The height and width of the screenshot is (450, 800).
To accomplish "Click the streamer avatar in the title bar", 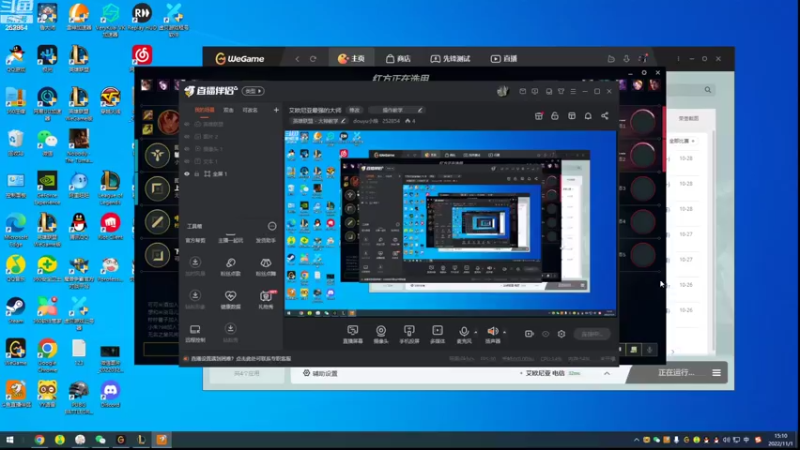I will (503, 91).
